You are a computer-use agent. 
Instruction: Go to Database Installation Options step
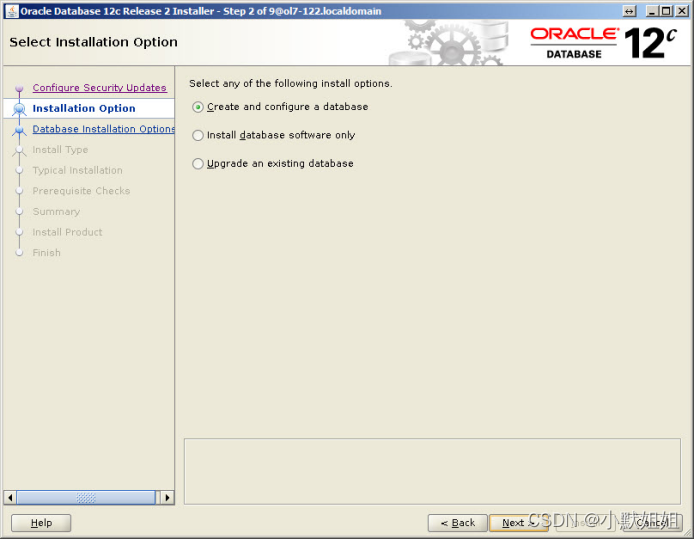pos(103,129)
